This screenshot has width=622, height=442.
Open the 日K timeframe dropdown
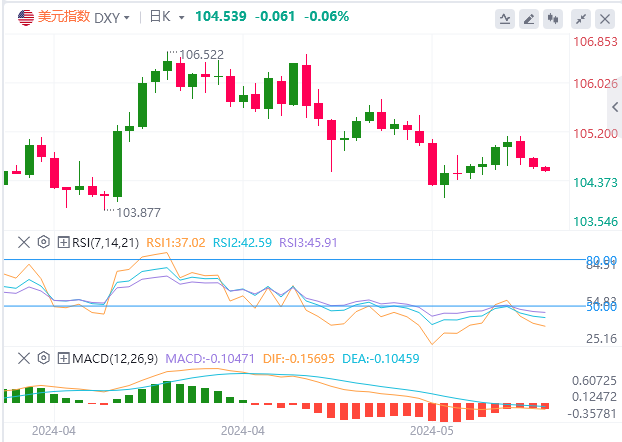click(x=162, y=17)
